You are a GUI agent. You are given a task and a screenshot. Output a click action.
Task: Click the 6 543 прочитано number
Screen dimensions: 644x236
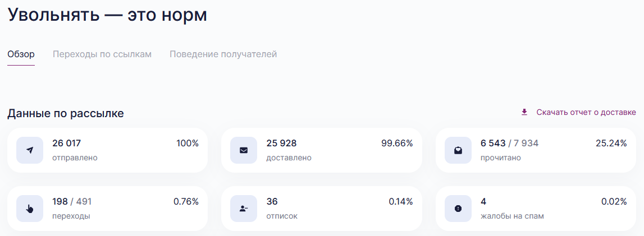coord(493,144)
